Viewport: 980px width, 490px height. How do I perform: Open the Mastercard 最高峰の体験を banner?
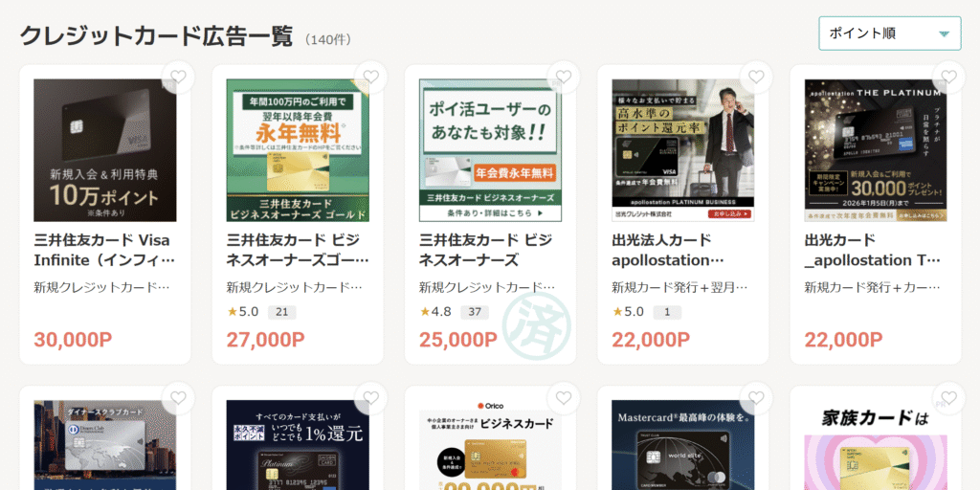tap(683, 445)
